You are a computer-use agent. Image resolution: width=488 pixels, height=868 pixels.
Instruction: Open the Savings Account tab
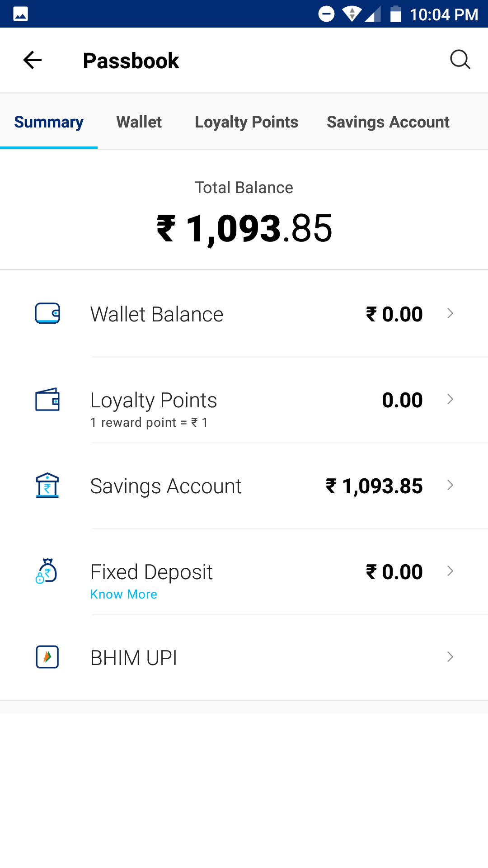(x=388, y=122)
